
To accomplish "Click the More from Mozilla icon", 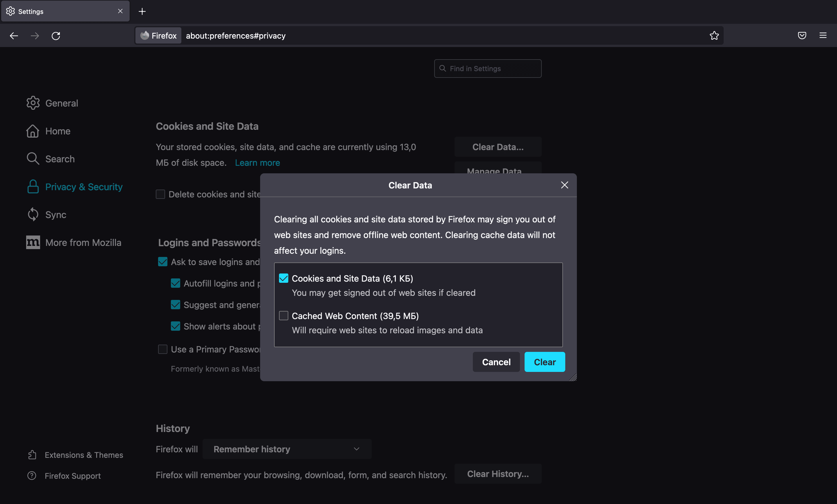I will (x=32, y=242).
